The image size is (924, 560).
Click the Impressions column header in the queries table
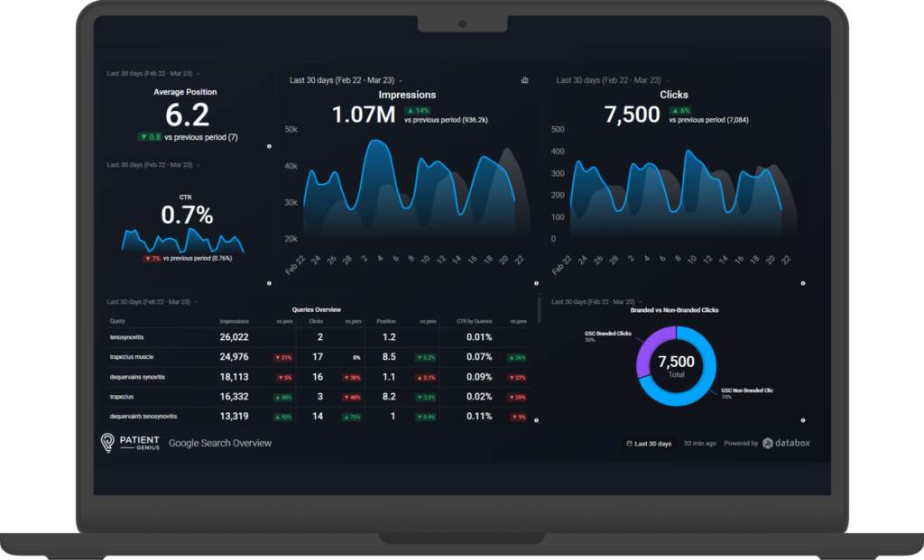point(234,321)
